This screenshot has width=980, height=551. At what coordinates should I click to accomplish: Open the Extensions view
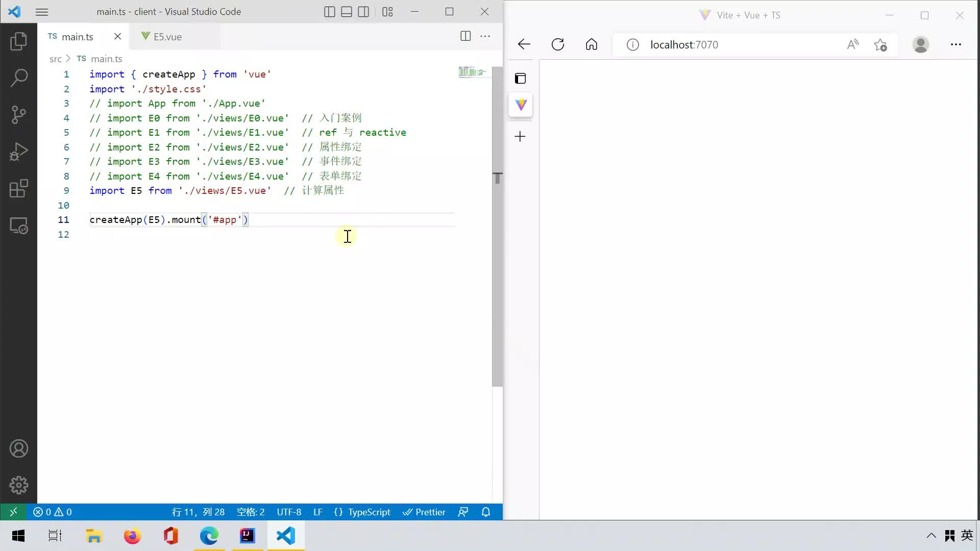point(18,188)
